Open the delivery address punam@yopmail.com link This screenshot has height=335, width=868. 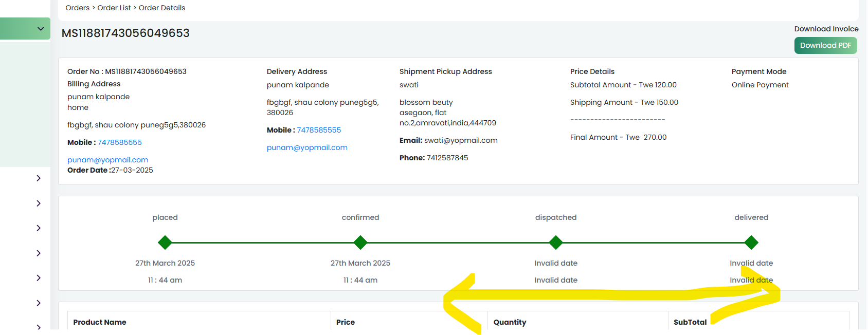coord(307,147)
